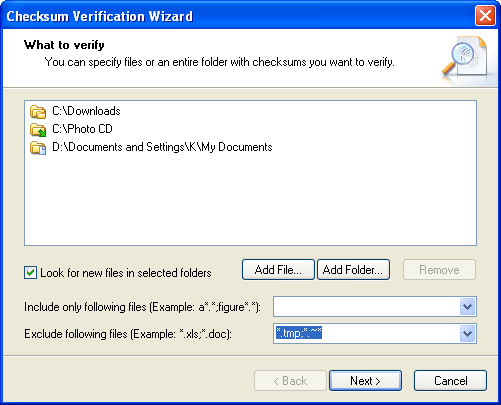The height and width of the screenshot is (405, 501).
Task: Cancel the verification wizard
Action: point(450,381)
